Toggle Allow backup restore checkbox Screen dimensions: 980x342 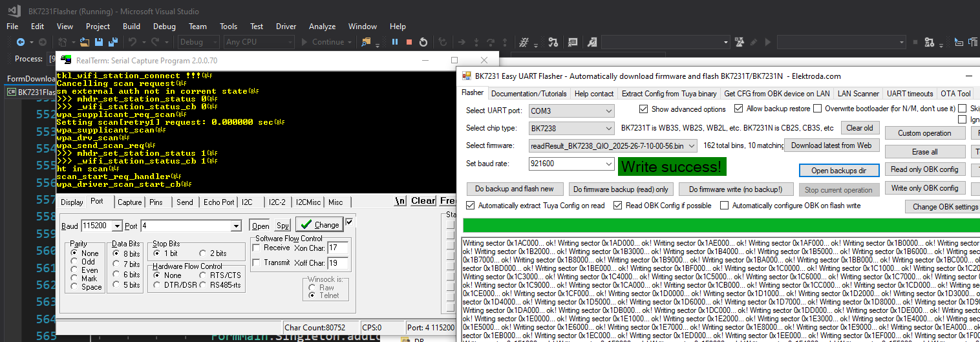tap(740, 109)
